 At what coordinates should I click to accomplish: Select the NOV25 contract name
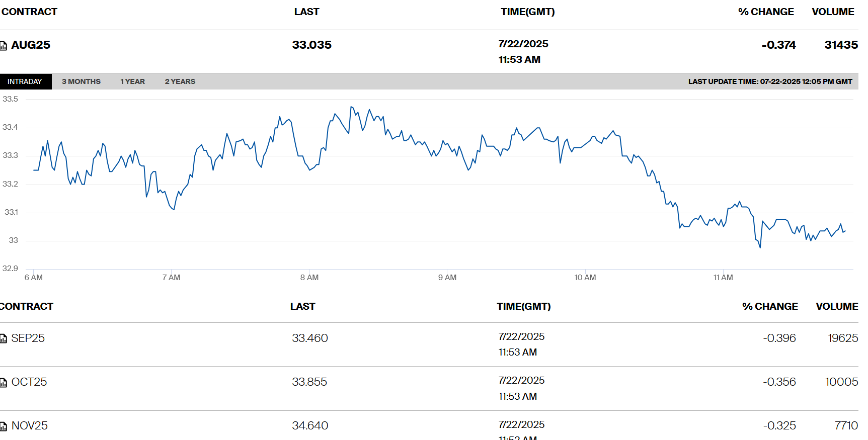click(30, 426)
